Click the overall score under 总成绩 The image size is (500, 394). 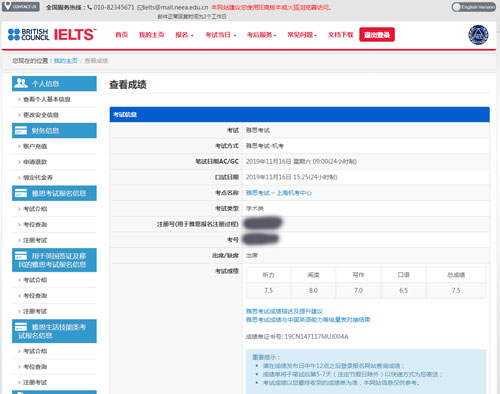pos(456,290)
